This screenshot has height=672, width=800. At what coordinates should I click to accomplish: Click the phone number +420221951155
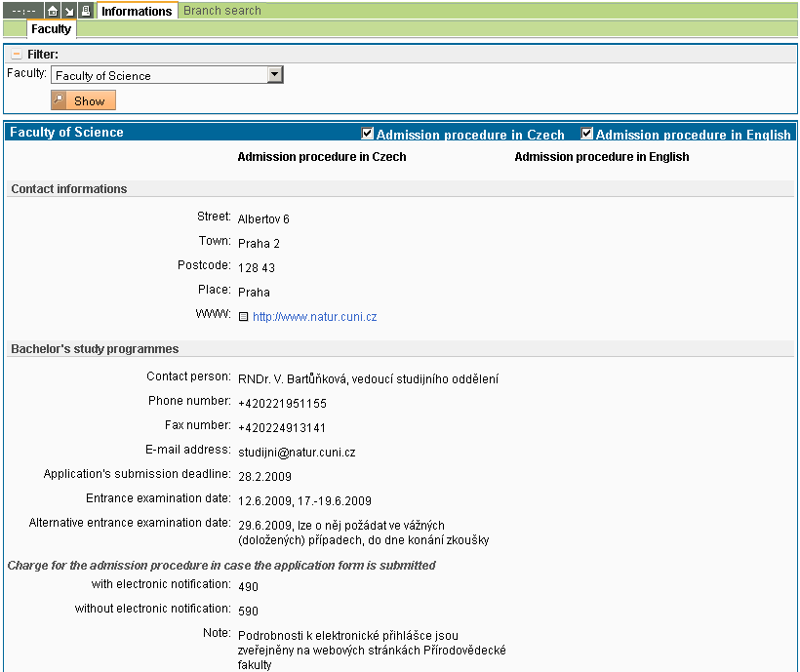(x=282, y=404)
